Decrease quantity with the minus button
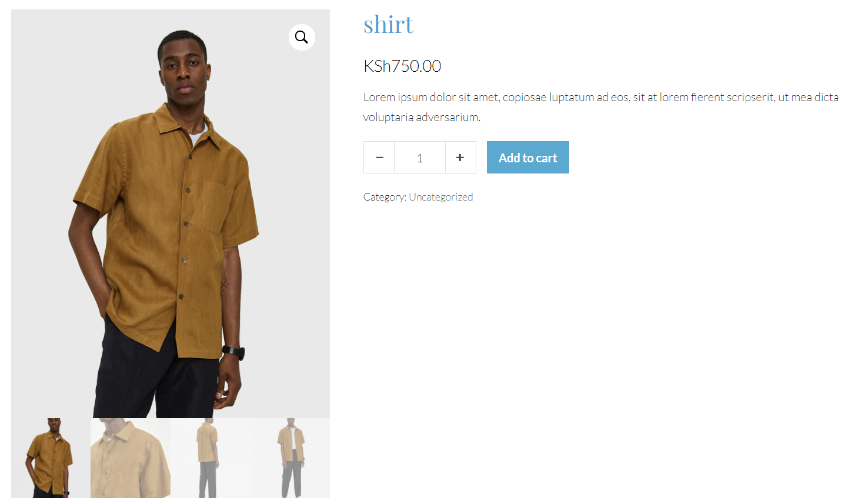The image size is (845, 504). tap(379, 158)
